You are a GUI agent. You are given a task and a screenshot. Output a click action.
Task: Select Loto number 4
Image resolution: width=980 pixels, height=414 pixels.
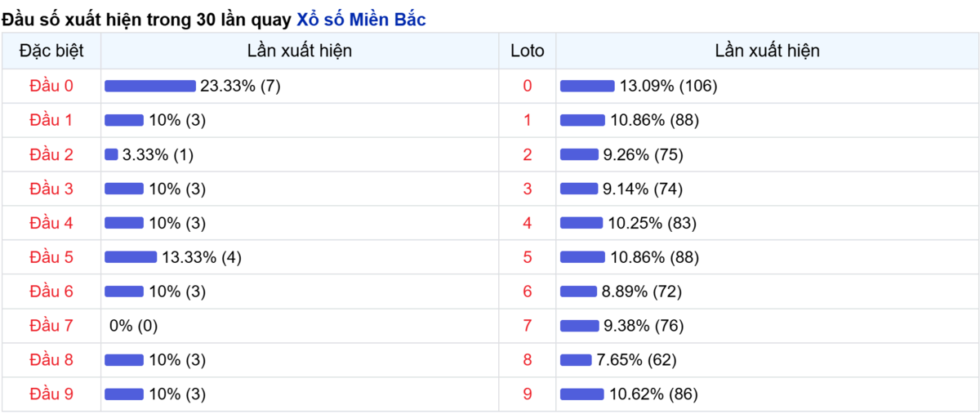pyautogui.click(x=528, y=223)
